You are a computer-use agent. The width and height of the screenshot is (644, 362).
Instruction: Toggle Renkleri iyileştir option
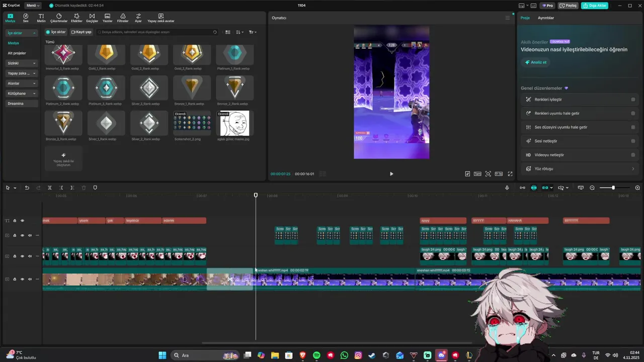(633, 100)
